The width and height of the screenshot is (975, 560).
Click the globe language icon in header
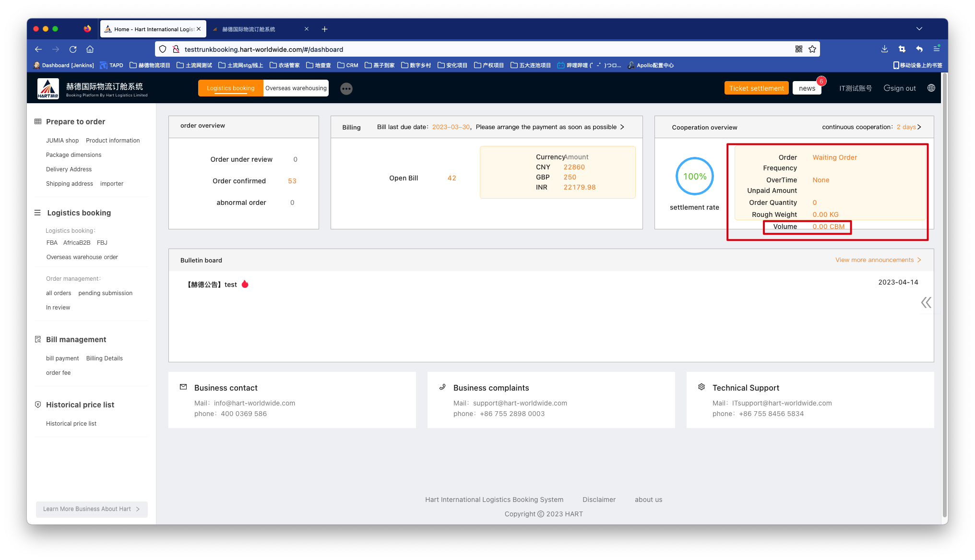pyautogui.click(x=931, y=88)
